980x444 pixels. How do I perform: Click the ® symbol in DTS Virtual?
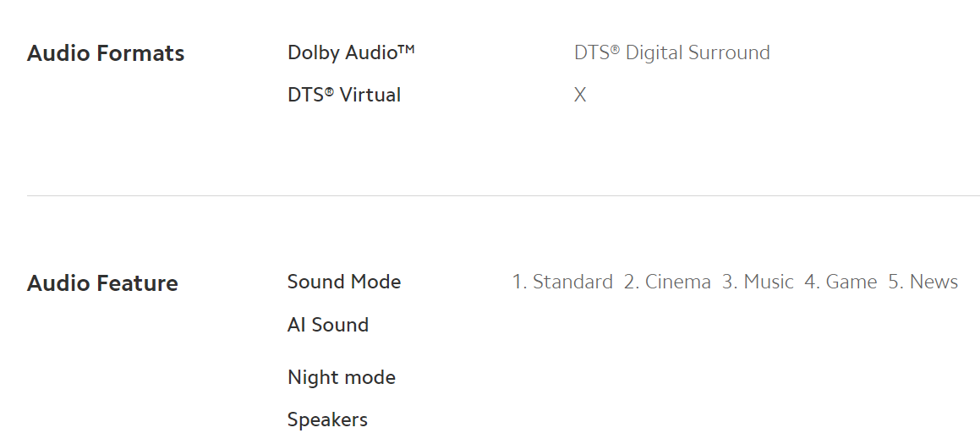(x=329, y=92)
